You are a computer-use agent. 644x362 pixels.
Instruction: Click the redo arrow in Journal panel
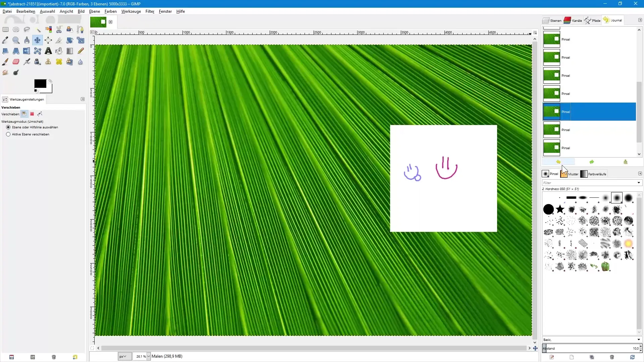click(x=592, y=162)
